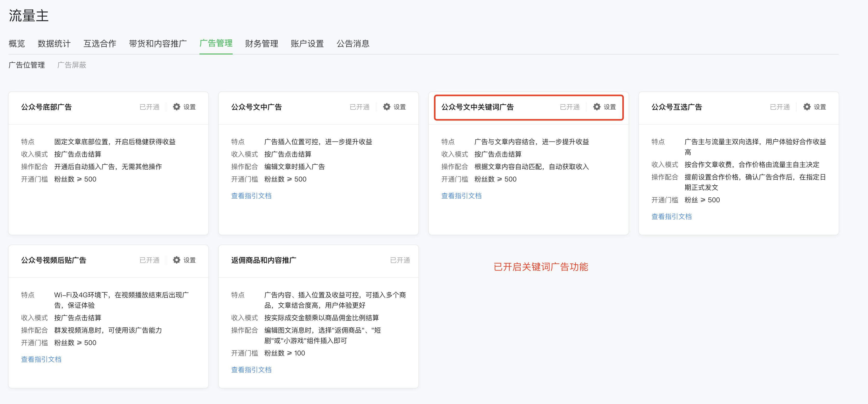
Task: Open 公告消息 tab
Action: (x=353, y=44)
